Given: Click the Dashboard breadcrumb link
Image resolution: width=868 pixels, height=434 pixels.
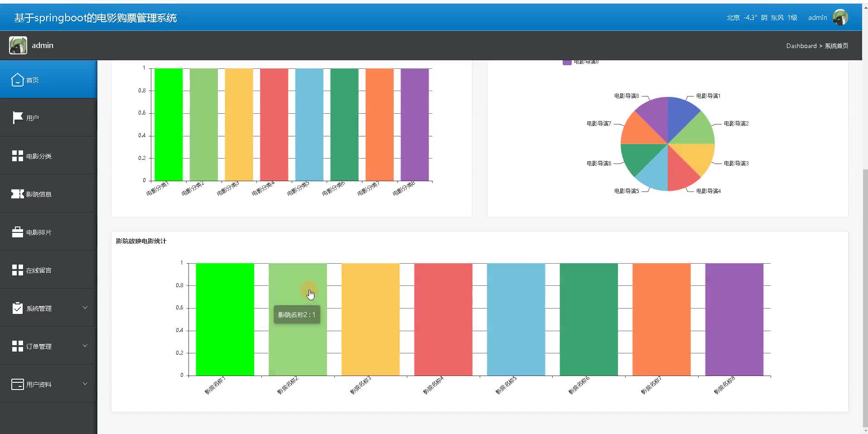Looking at the screenshot, I should click(x=801, y=46).
